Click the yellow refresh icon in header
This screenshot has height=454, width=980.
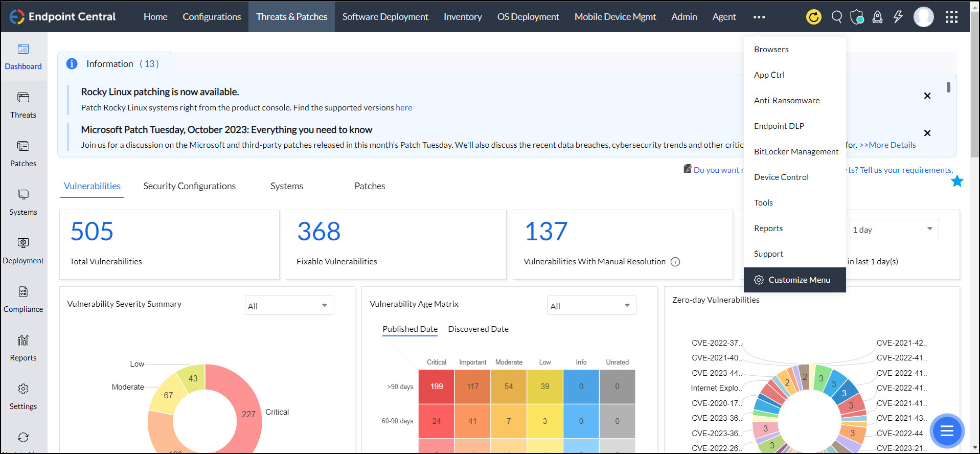click(x=813, y=17)
